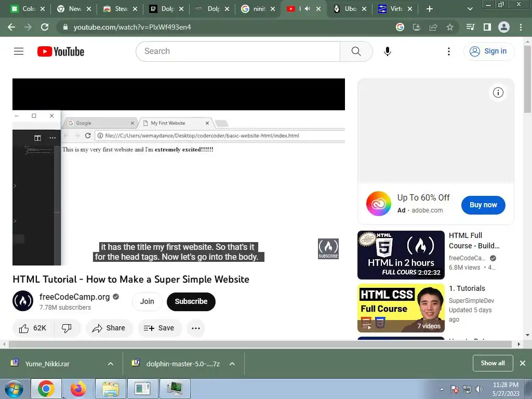Click the HTML Full Course video title
532x399 pixels.
[x=474, y=241]
